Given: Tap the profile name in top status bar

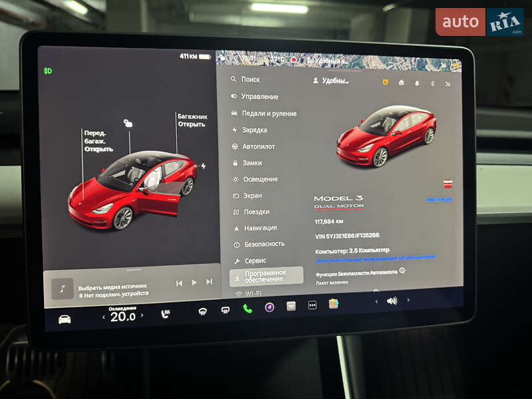Looking at the screenshot, I should (327, 61).
